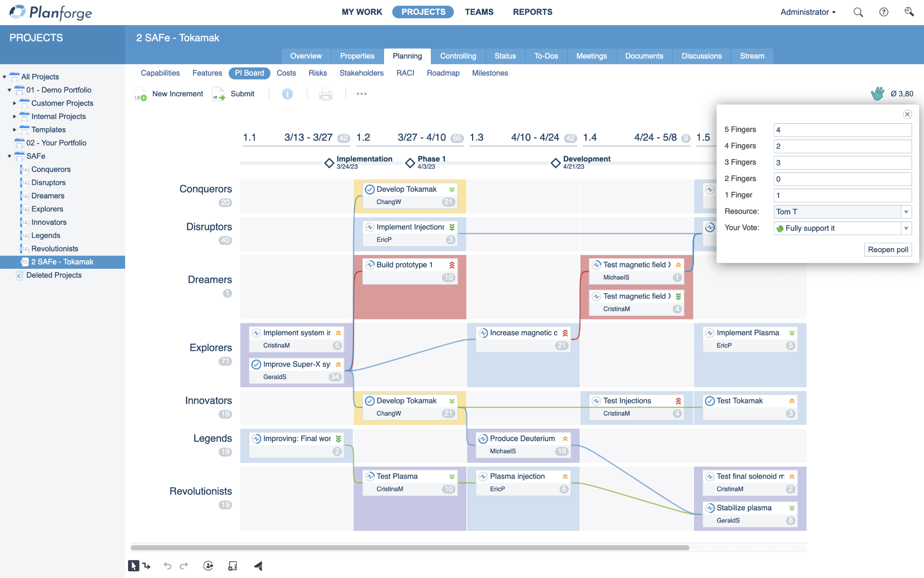The width and height of the screenshot is (924, 578).
Task: Open the Roadmap sub-tab
Action: click(x=443, y=73)
